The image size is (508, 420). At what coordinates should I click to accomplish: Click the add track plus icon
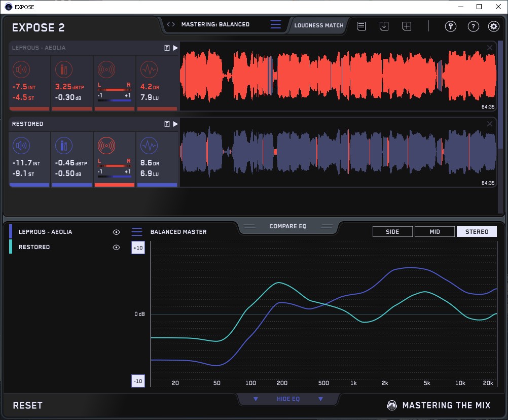[407, 26]
